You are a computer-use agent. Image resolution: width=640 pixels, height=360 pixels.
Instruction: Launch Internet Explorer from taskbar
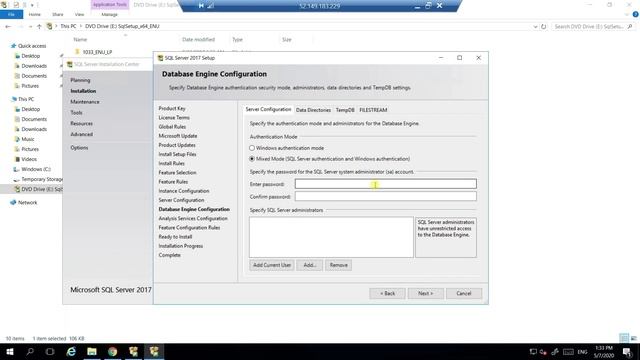tap(71, 351)
